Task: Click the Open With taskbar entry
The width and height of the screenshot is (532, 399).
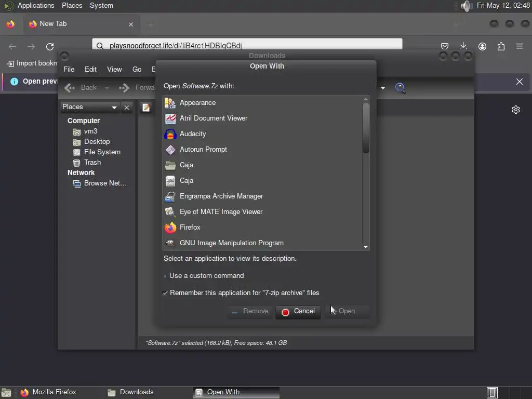Action: [x=236, y=392]
